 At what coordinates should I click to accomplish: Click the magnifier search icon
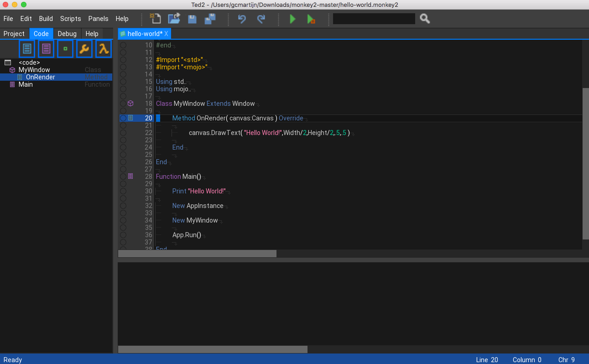[425, 19]
